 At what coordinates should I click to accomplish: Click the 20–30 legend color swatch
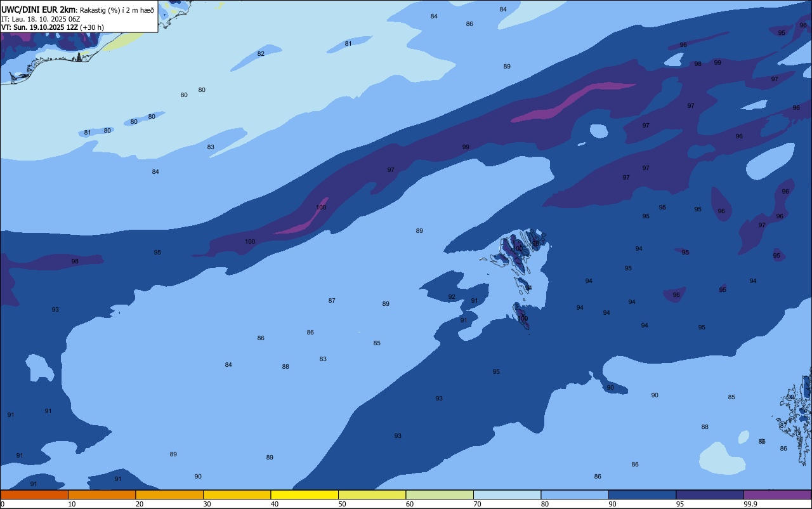coord(169,494)
